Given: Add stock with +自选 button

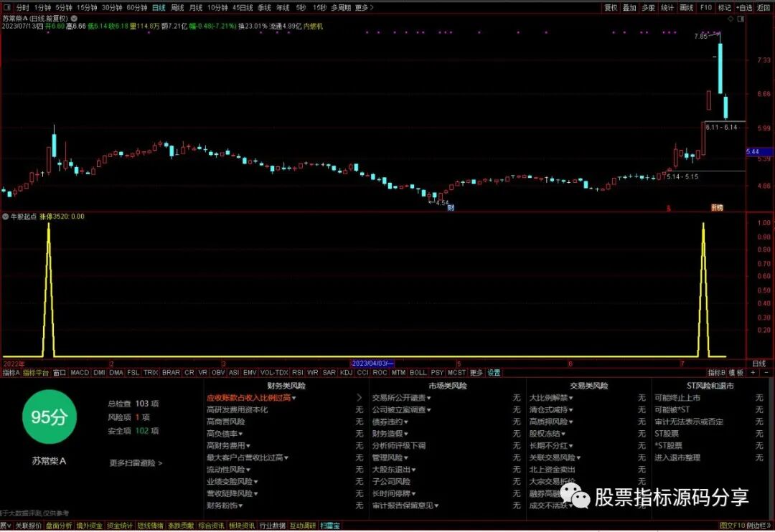Looking at the screenshot, I should pos(744,7).
